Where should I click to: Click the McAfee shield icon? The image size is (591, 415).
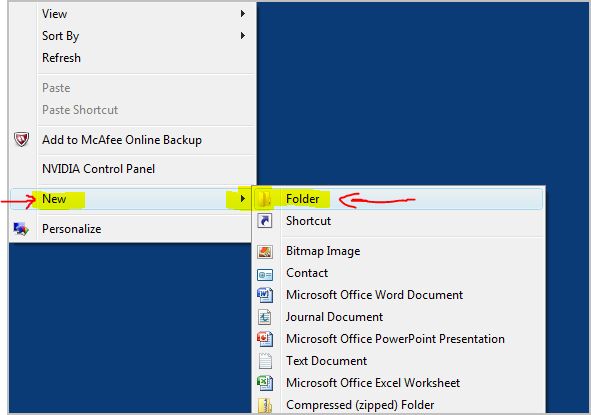21,139
